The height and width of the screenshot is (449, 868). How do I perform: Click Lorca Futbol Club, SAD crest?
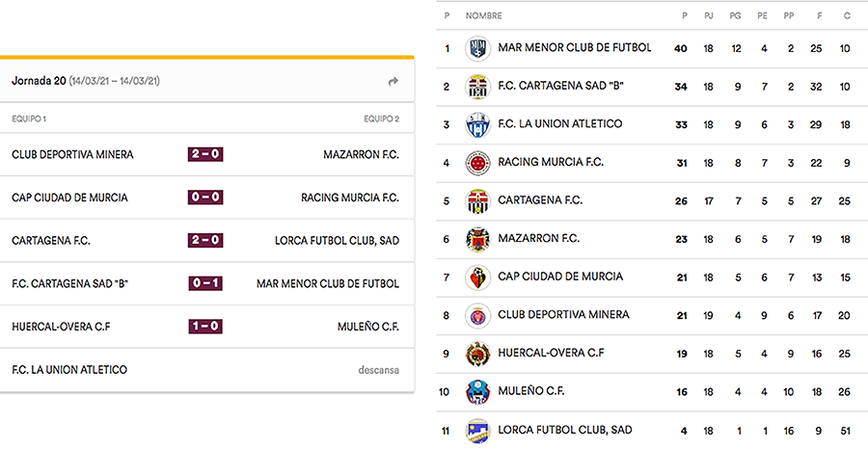tap(477, 430)
